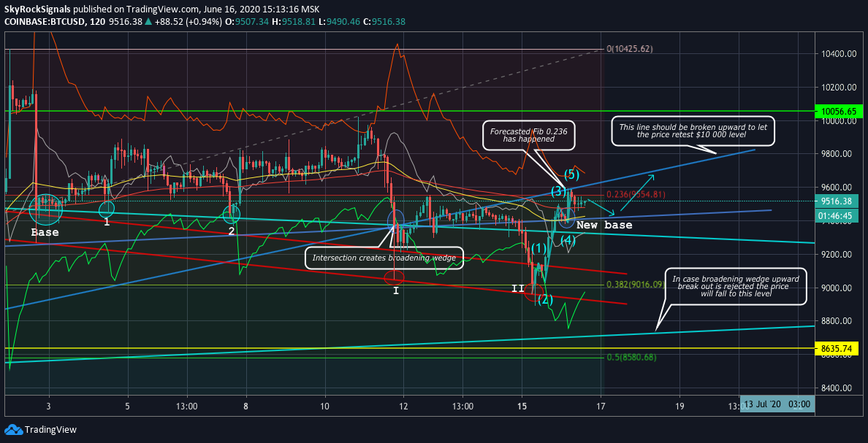Click the 'In case broadening wedge' rejection callout
This screenshot has height=443, width=868.
pos(736,287)
